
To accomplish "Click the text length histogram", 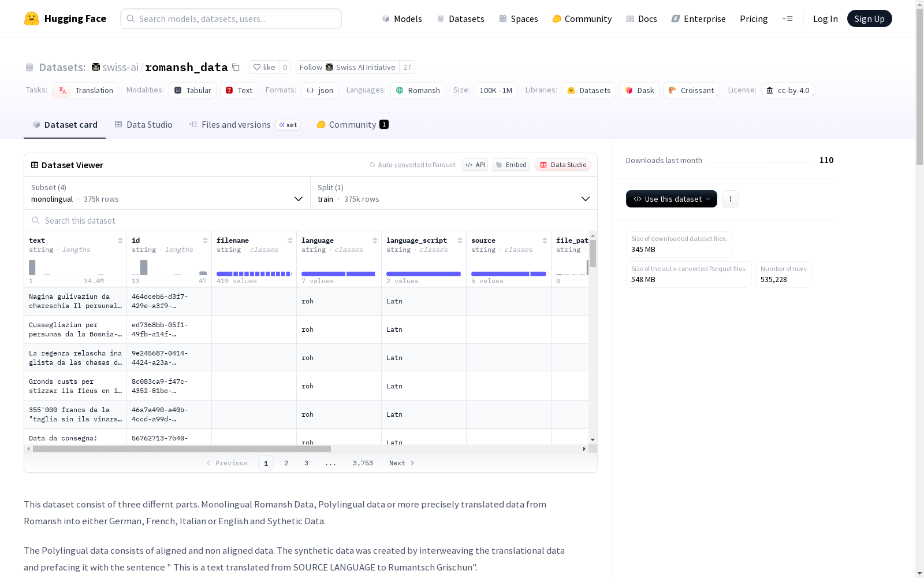I will pos(66,268).
